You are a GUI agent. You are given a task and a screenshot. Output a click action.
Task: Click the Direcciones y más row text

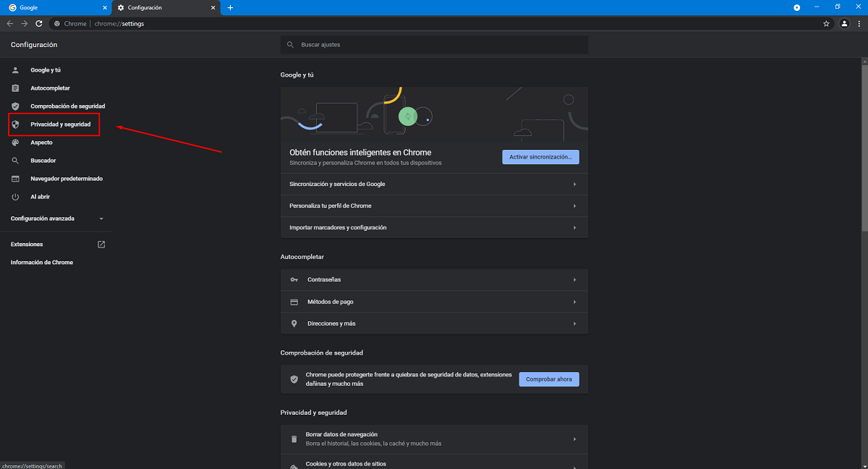tap(331, 324)
